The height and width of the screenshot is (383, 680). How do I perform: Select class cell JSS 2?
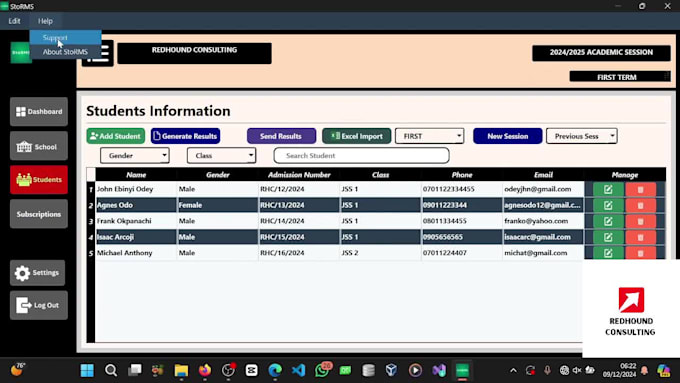tap(380, 253)
